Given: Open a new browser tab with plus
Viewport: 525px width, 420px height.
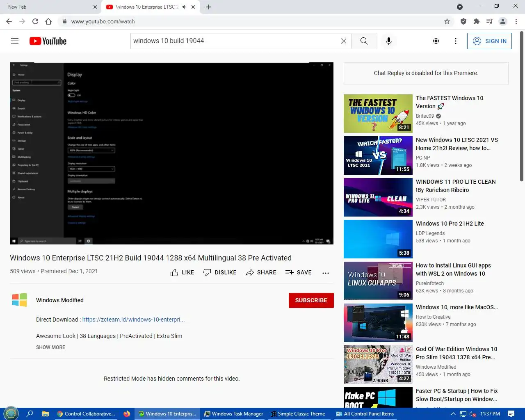Looking at the screenshot, I should pyautogui.click(x=209, y=7).
